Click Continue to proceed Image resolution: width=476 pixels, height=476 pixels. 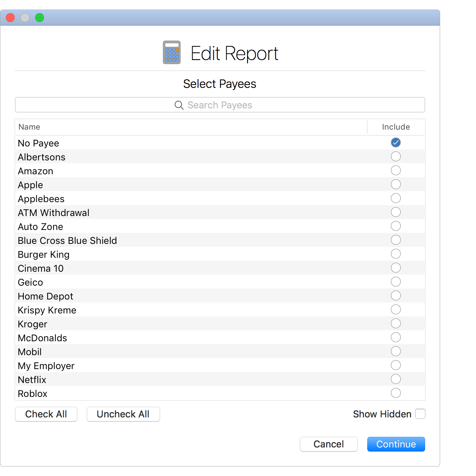click(396, 444)
